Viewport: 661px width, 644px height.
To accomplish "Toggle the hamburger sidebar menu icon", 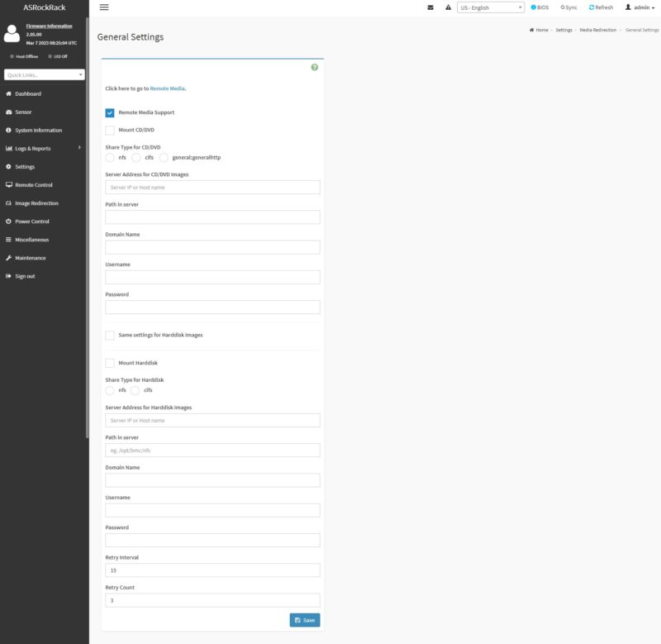I will coord(104,7).
